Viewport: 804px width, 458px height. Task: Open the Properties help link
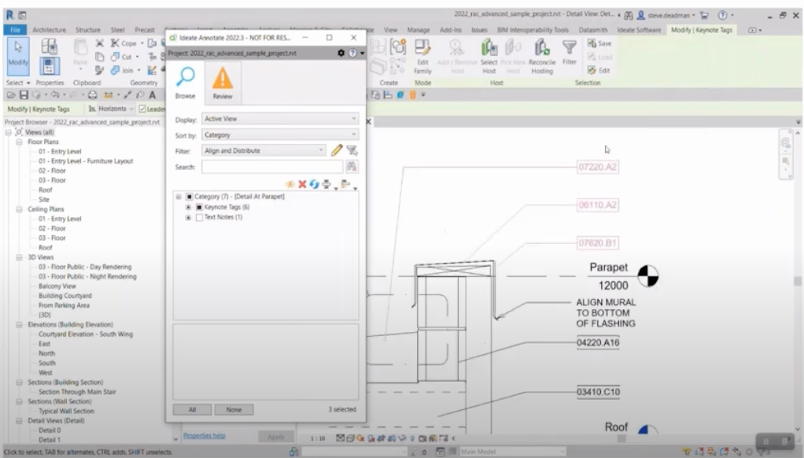click(204, 435)
